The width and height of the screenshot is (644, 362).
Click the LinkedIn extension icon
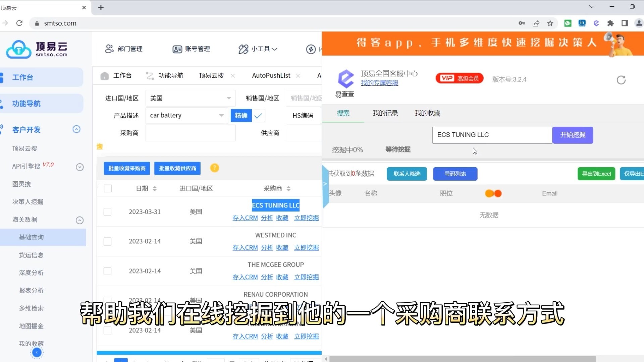pyautogui.click(x=582, y=23)
